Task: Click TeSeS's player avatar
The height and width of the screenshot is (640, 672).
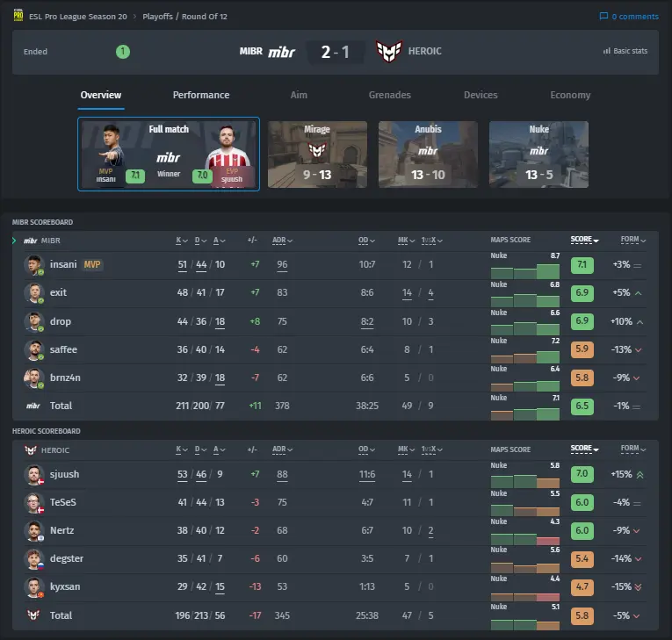Action: tap(34, 502)
